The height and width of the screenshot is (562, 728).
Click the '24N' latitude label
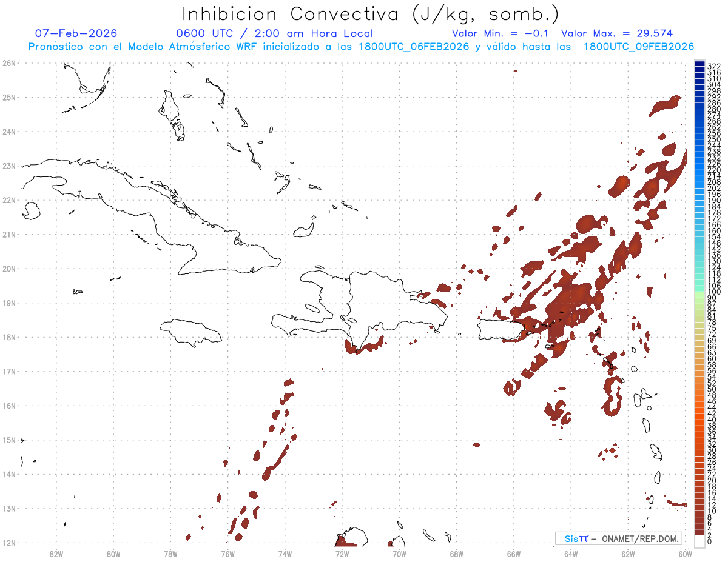[x=8, y=132]
